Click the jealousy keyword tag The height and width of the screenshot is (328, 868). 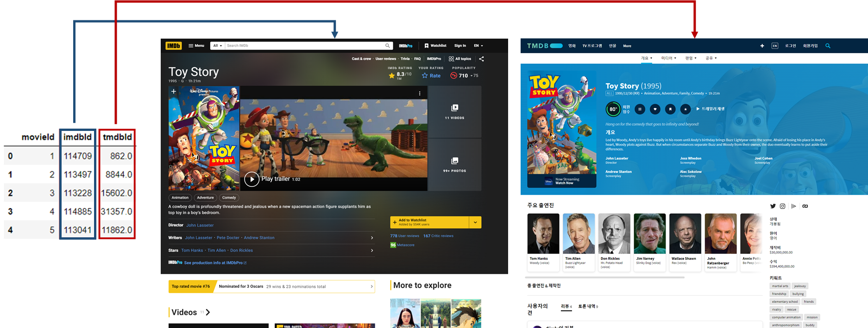click(x=800, y=286)
